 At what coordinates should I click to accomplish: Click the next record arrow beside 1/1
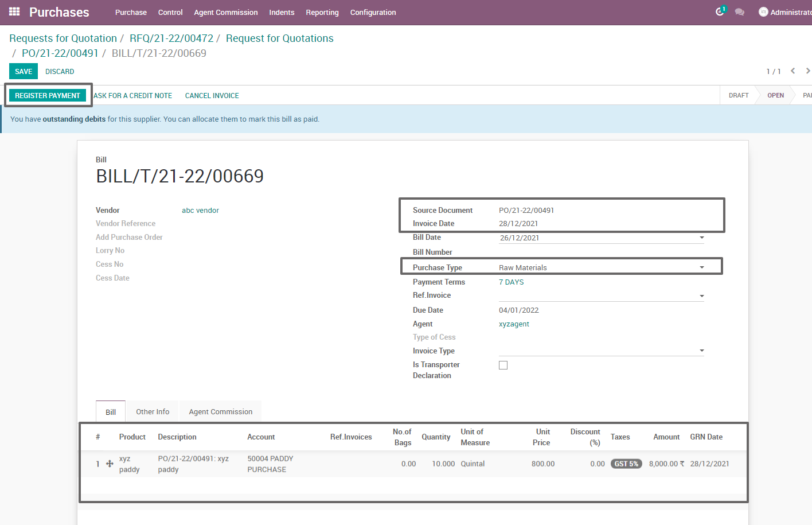(808, 71)
